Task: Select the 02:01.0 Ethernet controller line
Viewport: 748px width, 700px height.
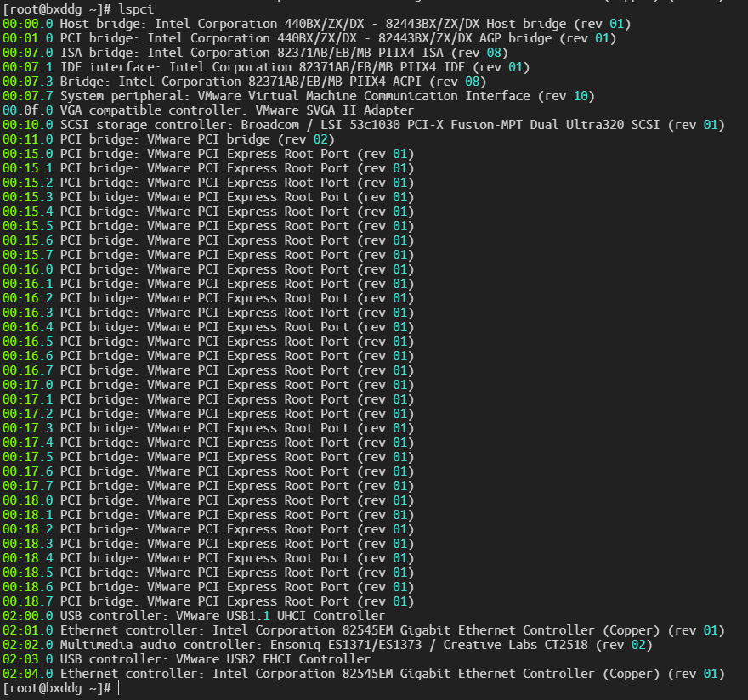Action: (364, 629)
